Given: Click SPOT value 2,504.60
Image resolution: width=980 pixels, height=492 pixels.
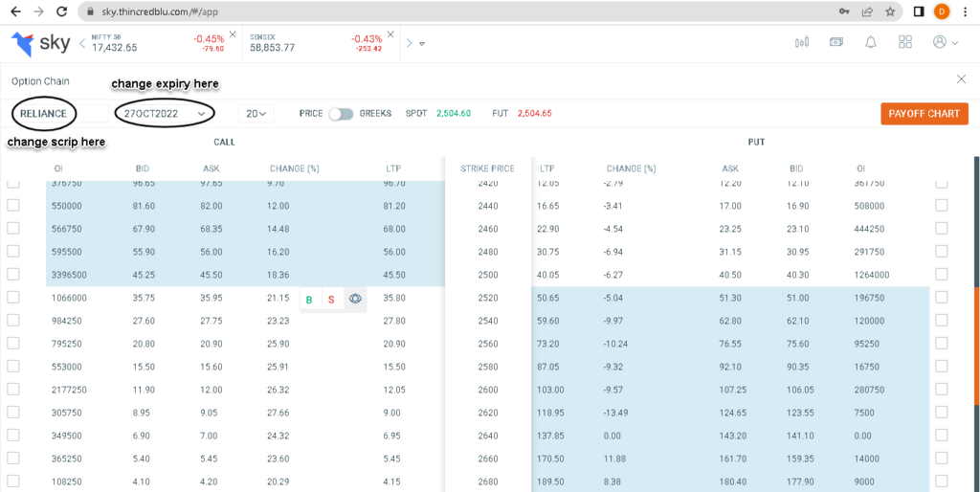Looking at the screenshot, I should [454, 113].
